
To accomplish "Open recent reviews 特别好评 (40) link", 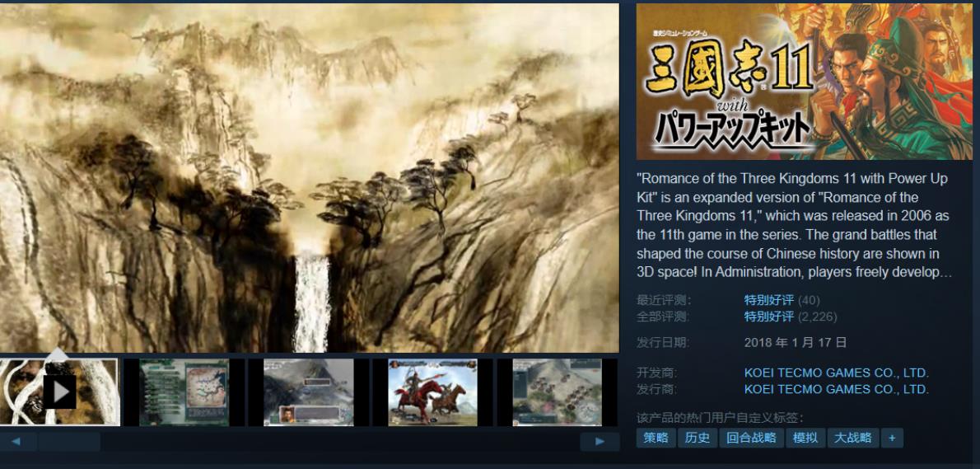I will pos(768,300).
